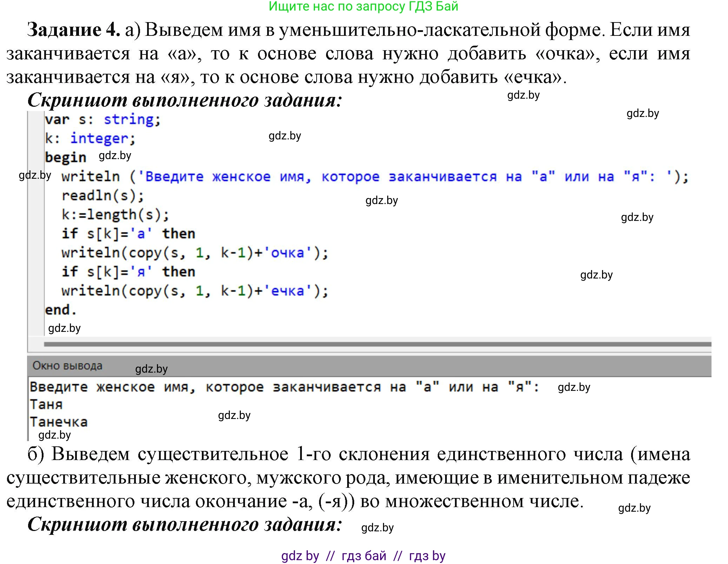728x564 pixels.
Task: Click the "if s[k]='я' then" line
Action: (x=128, y=272)
